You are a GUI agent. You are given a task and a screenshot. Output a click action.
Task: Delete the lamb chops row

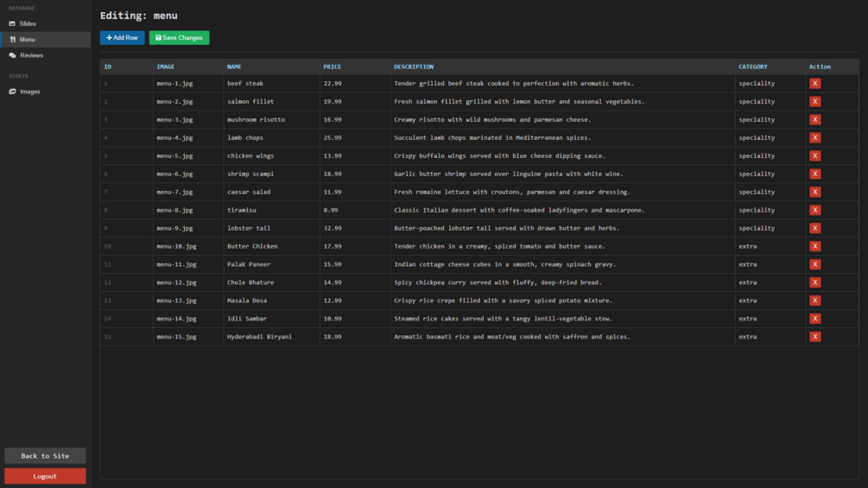click(814, 138)
